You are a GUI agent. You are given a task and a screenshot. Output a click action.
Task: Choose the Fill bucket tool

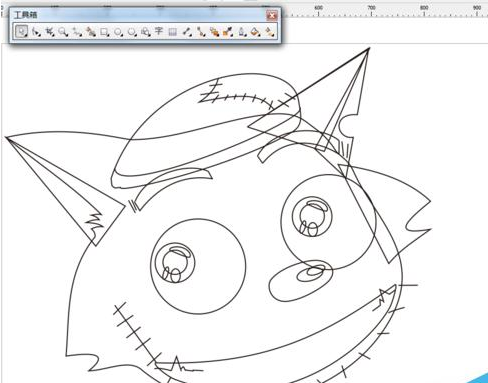(255, 32)
